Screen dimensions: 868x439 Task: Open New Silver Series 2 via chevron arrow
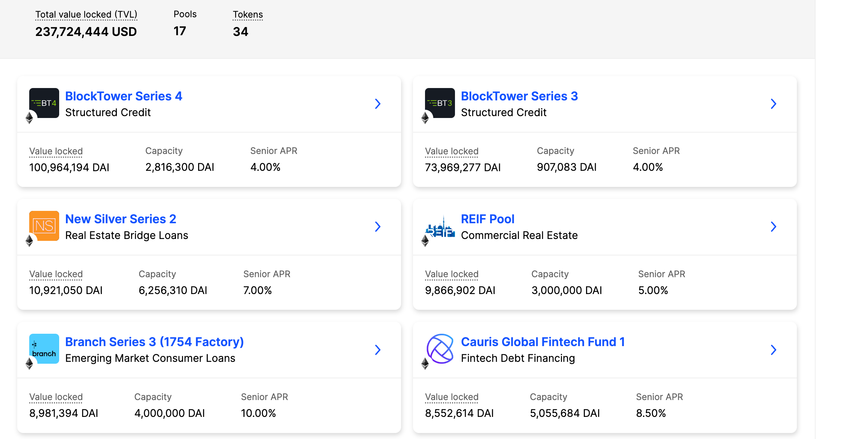[378, 227]
